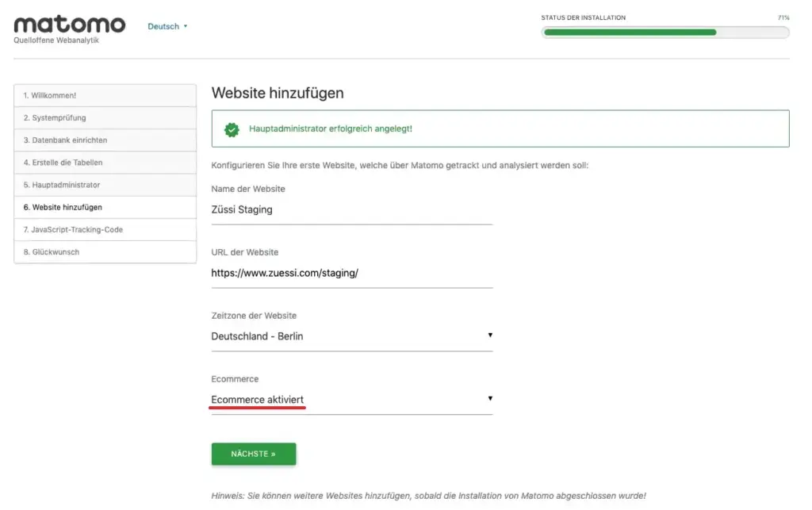812x510 pixels.
Task: Open step 7. JavaScript-Tracking-Code
Action: pos(105,229)
